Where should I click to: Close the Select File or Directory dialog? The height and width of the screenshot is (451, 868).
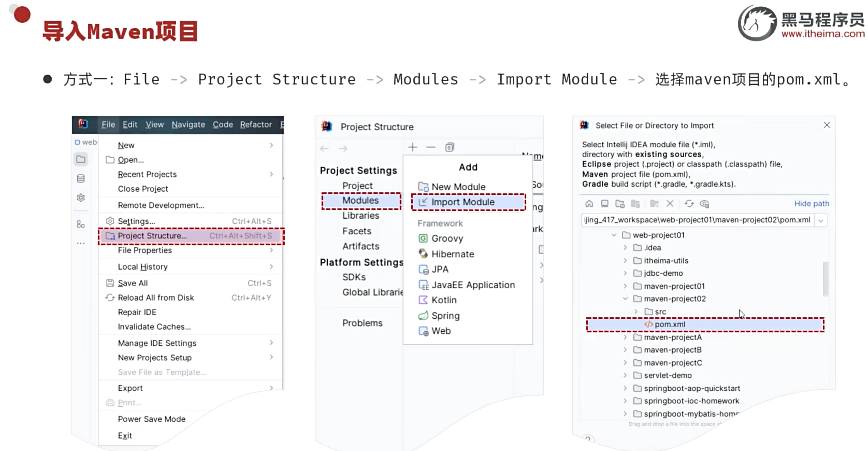[x=827, y=125]
